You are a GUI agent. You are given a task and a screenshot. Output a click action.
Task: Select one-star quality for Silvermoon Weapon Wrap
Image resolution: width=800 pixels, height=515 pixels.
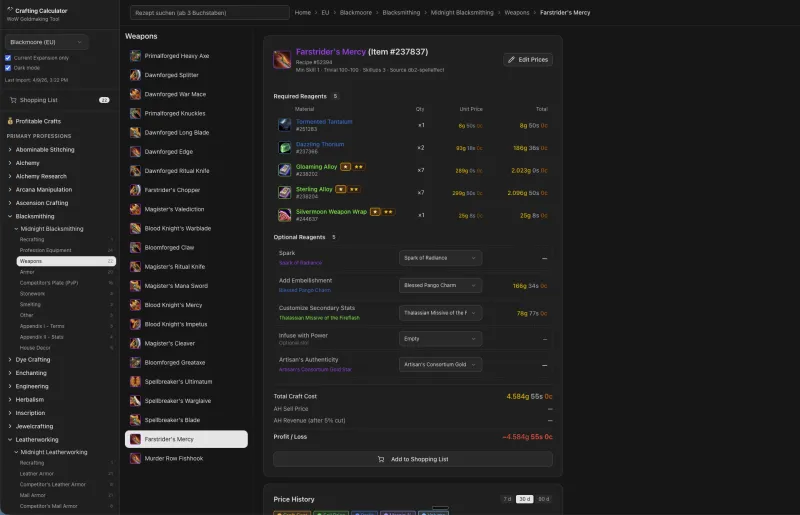pos(375,212)
